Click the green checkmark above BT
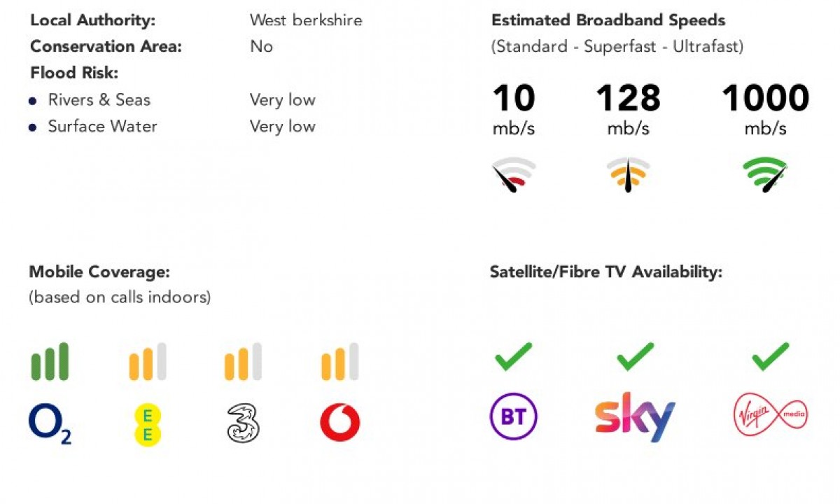 click(513, 356)
